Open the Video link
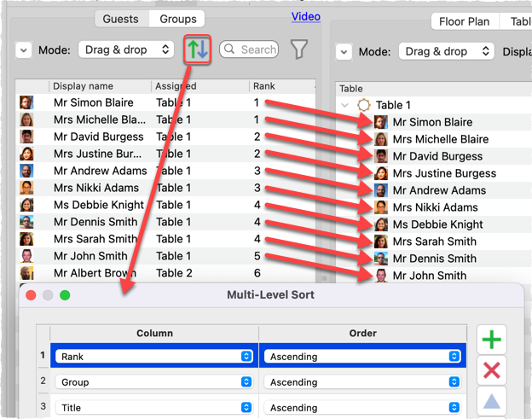This screenshot has height=419, width=532. [305, 16]
